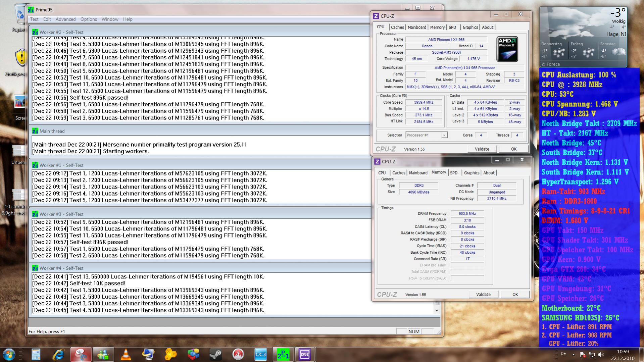Switch to Prime95 via its taskbar button
Viewport: 644px width, 362px height.
tap(283, 354)
